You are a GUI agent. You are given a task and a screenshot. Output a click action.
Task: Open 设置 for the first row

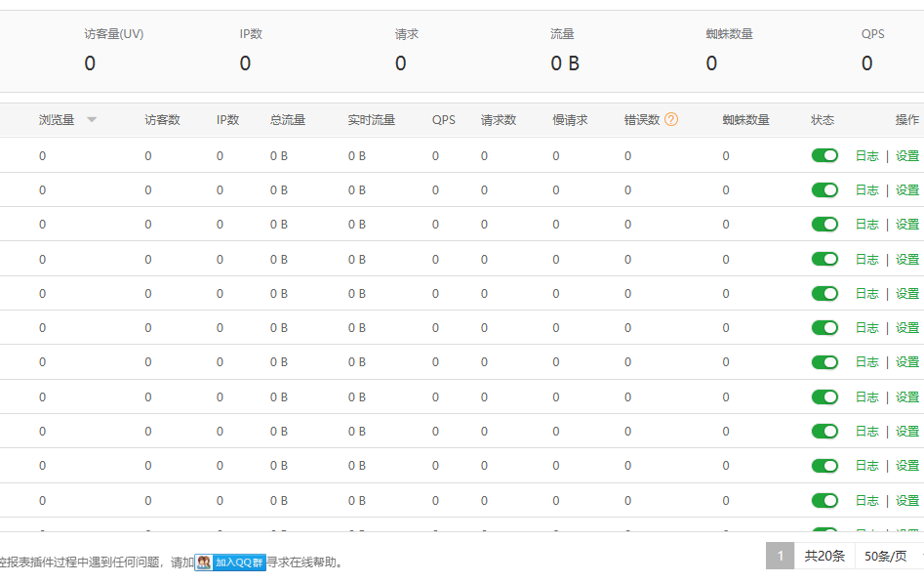tap(906, 156)
